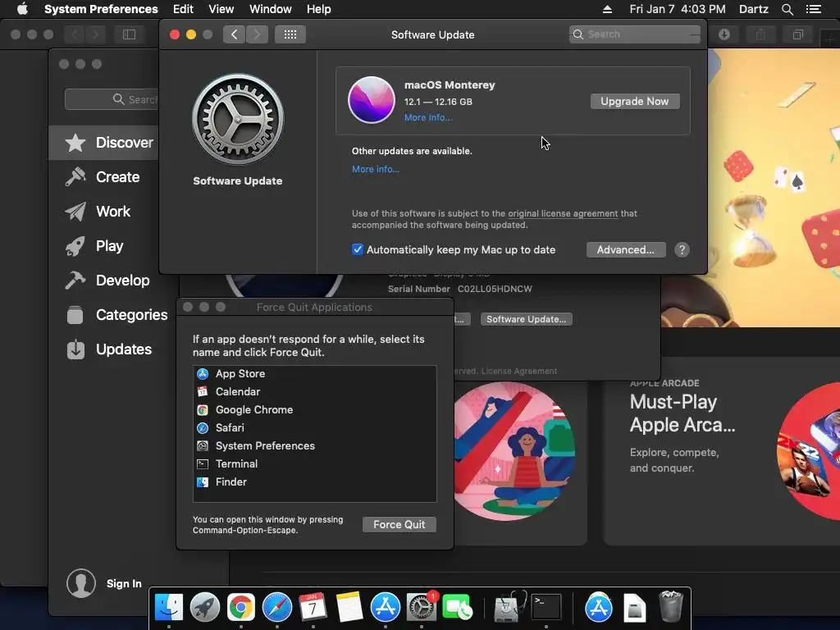Screen dimensions: 840x630
Task: Open help question mark in Software Update
Action: [x=682, y=249]
